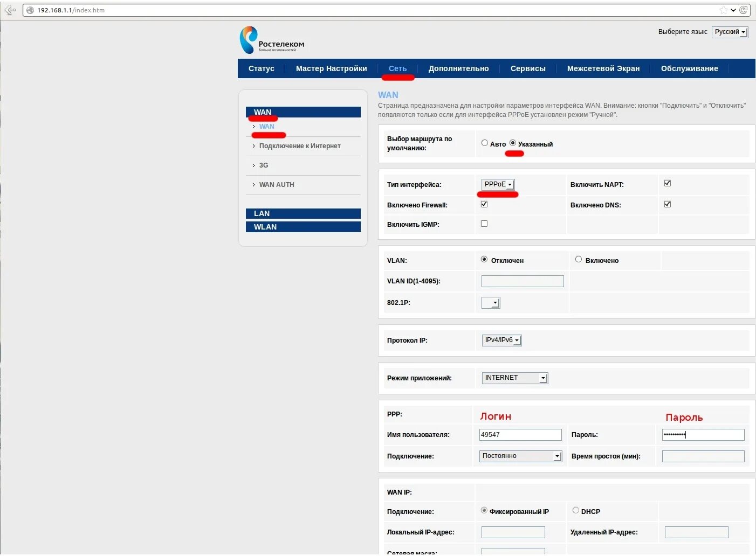
Task: Open the IPv4/IPv6 protocol dropdown
Action: pos(501,340)
